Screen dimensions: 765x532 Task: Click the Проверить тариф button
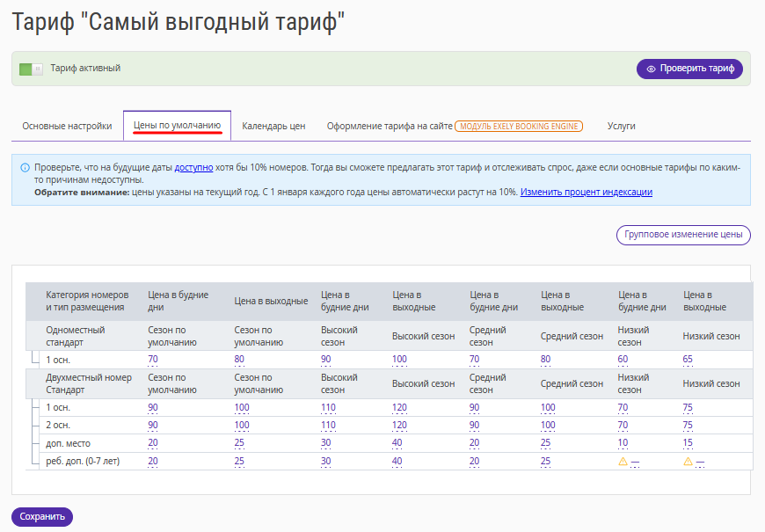(x=689, y=69)
